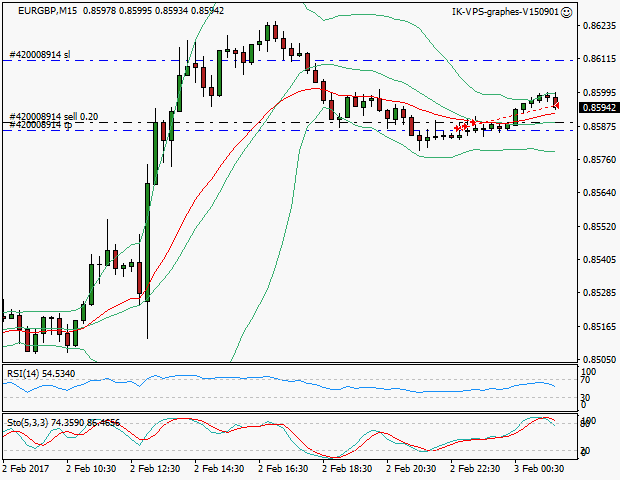620x480 pixels.
Task: Click the current price tag 0.85942
Action: click(x=597, y=107)
